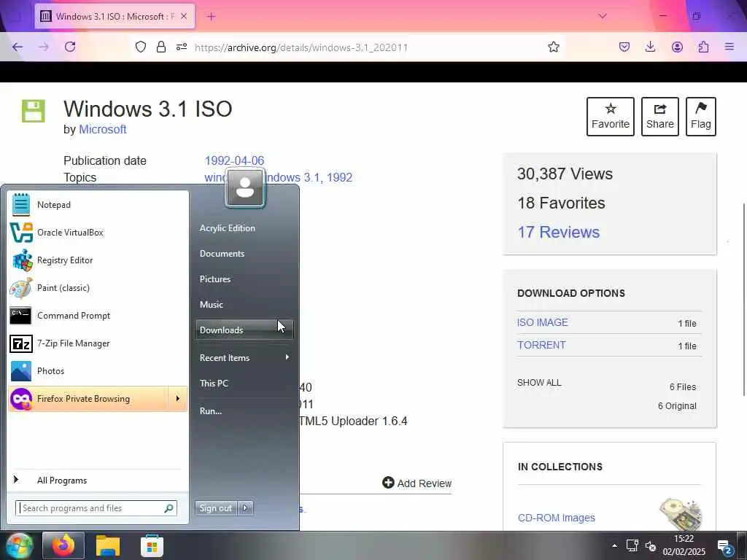Open This PC from Start menu

pyautogui.click(x=244, y=384)
